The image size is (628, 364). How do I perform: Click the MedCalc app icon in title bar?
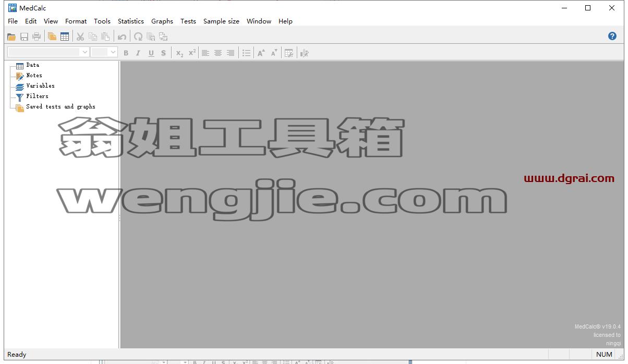(13, 8)
